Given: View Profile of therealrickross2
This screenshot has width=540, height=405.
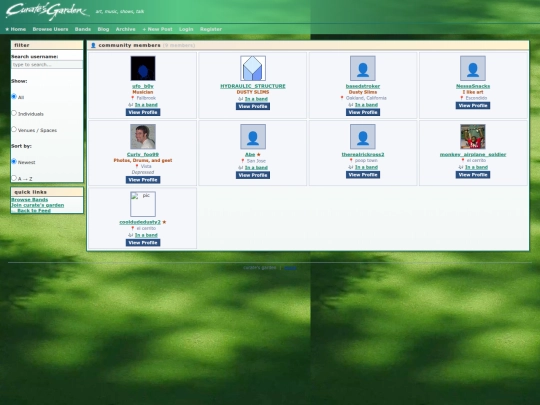Looking at the screenshot, I should point(363,175).
